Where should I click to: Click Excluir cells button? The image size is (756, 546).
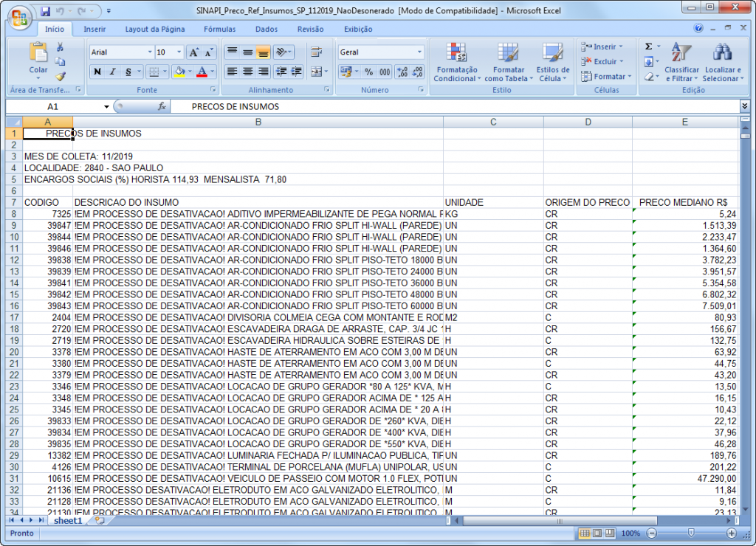pos(602,62)
